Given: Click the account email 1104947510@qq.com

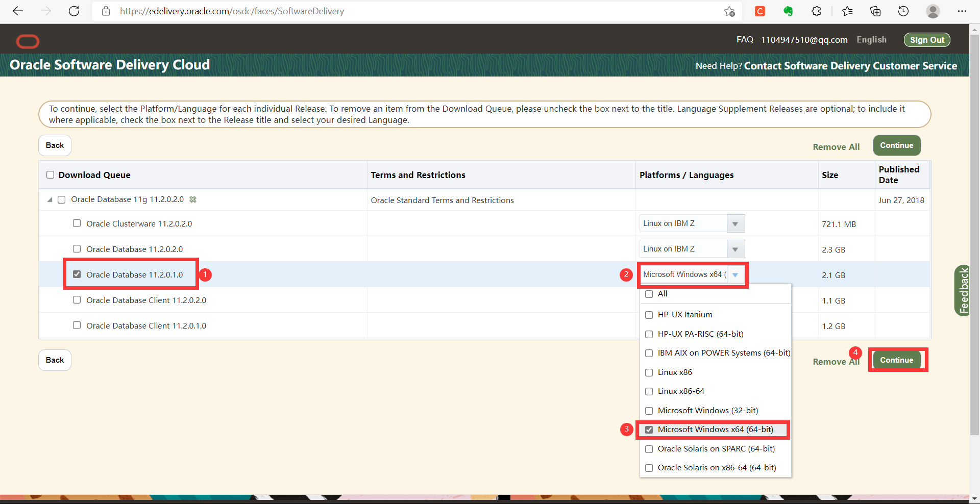Looking at the screenshot, I should (x=804, y=40).
